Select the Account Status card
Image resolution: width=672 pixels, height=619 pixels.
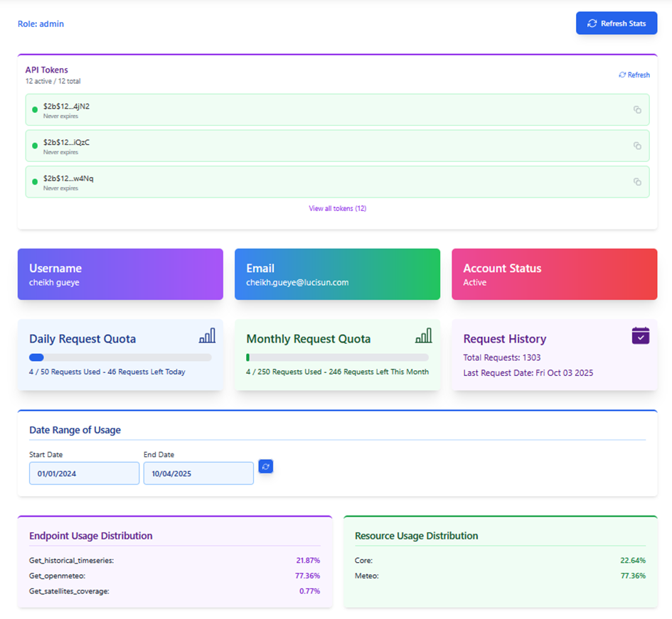(x=554, y=274)
